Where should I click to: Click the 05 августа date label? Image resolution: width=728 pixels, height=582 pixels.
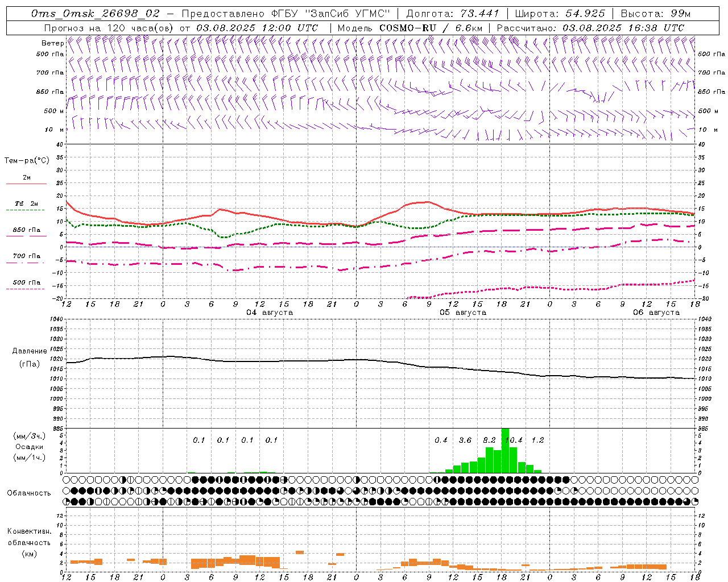463,313
